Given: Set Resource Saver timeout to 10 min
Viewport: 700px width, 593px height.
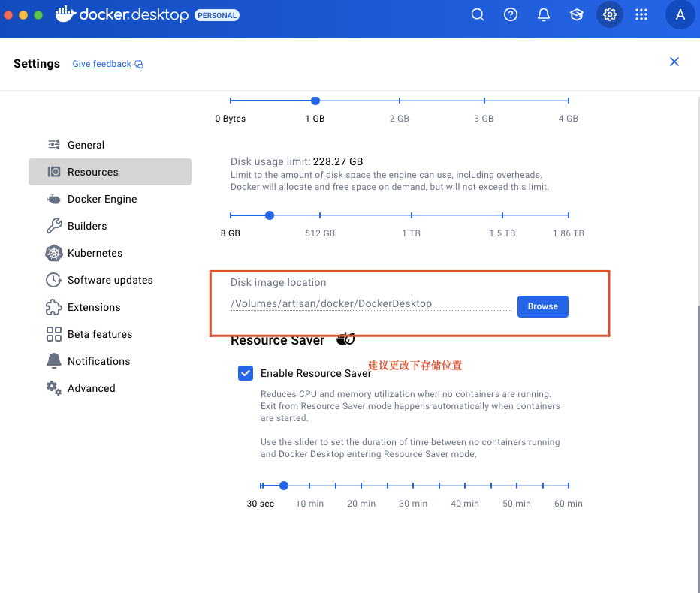Looking at the screenshot, I should point(309,486).
